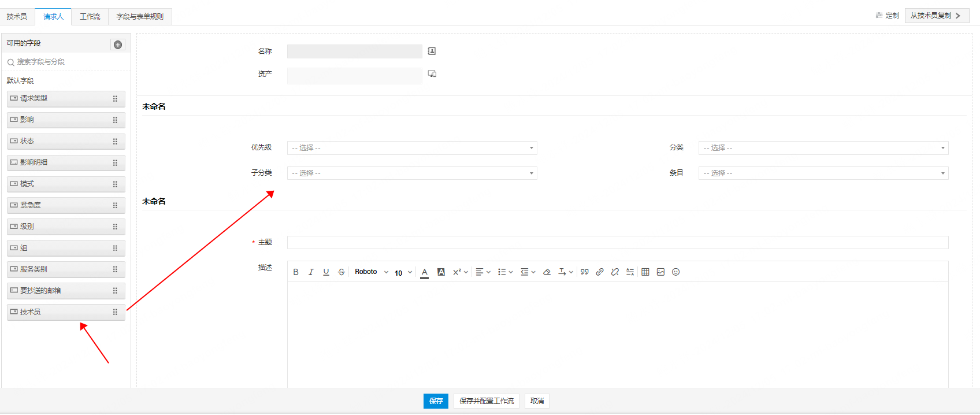Open the text direction dropdown
Viewport: 980px width, 415px height.
566,272
